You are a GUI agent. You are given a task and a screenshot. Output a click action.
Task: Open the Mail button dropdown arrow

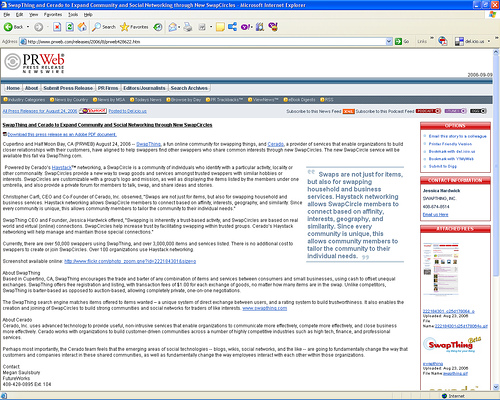(x=179, y=27)
